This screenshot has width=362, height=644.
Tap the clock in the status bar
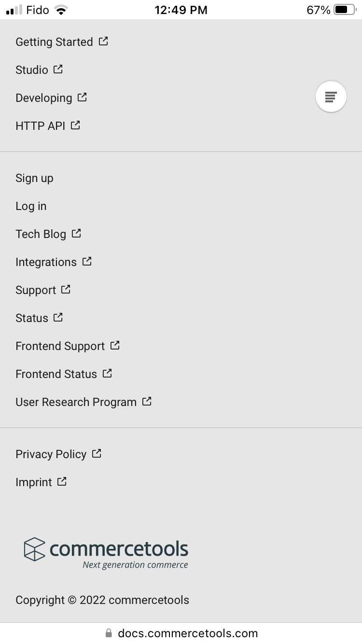click(181, 10)
